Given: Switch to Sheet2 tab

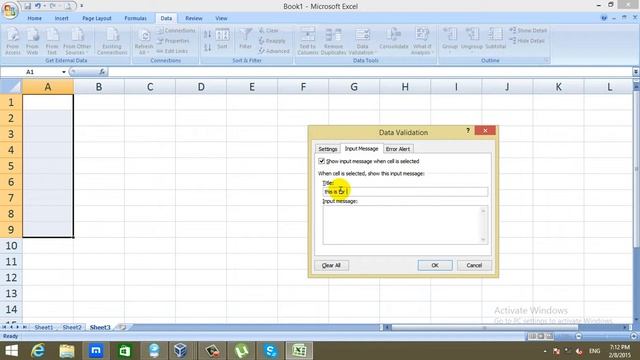Looking at the screenshot, I should pos(72,327).
